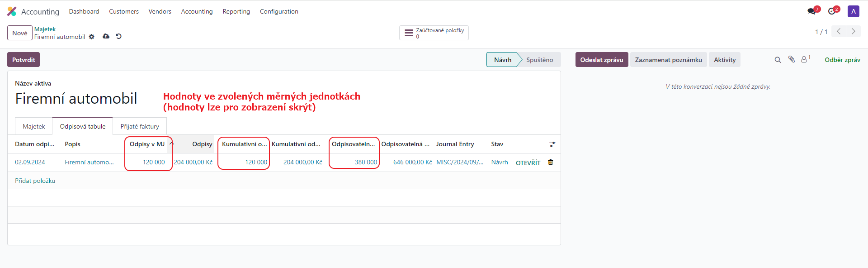Screen dimensions: 868x268
Task: Switch to the Přijaté faktury tab
Action: tap(140, 126)
